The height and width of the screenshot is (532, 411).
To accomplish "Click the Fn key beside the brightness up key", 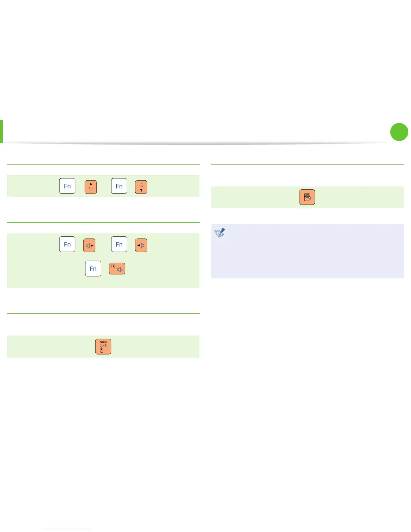I will pos(67,186).
